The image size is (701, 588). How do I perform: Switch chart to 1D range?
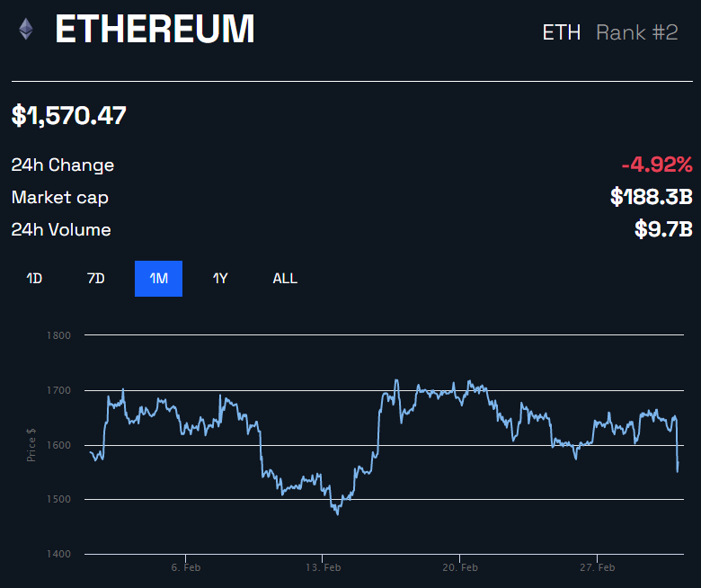pos(34,279)
